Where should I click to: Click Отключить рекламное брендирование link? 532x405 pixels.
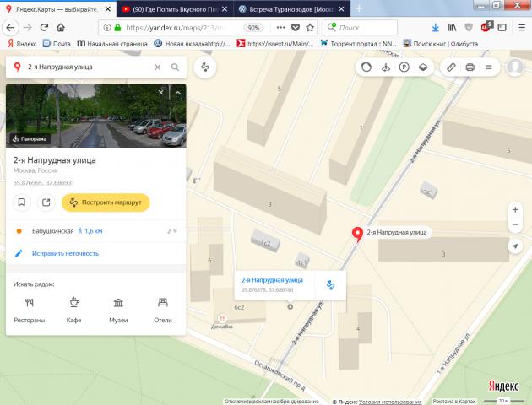click(x=271, y=402)
